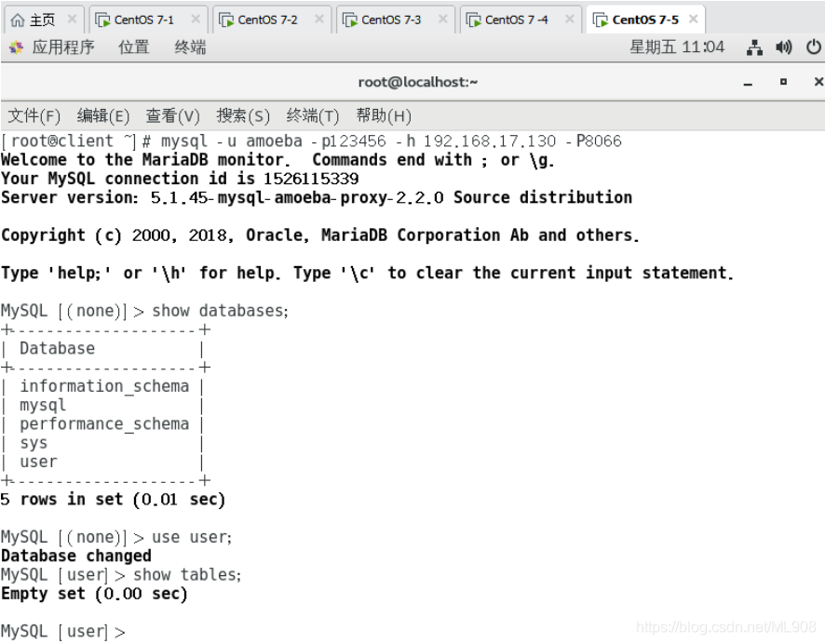825x644 pixels.
Task: Open the 搜索(S) menu
Action: [243, 115]
